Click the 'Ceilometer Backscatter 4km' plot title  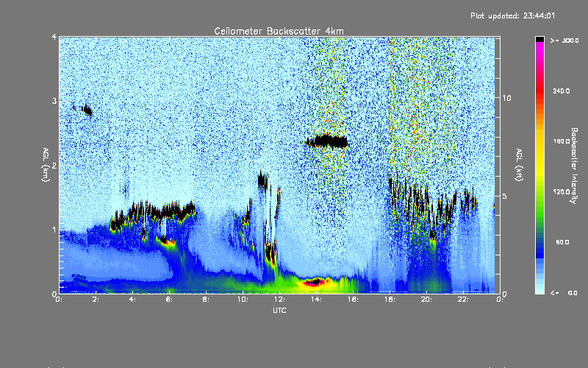[279, 31]
